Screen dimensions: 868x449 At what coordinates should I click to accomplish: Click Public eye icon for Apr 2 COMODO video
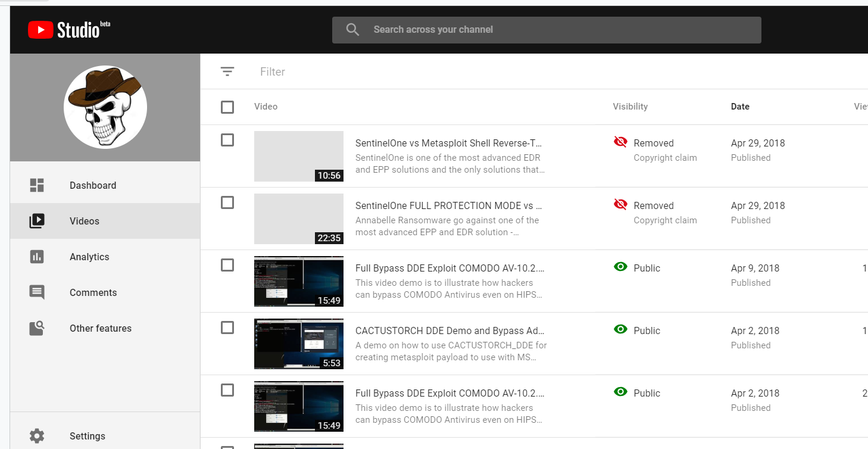tap(620, 392)
